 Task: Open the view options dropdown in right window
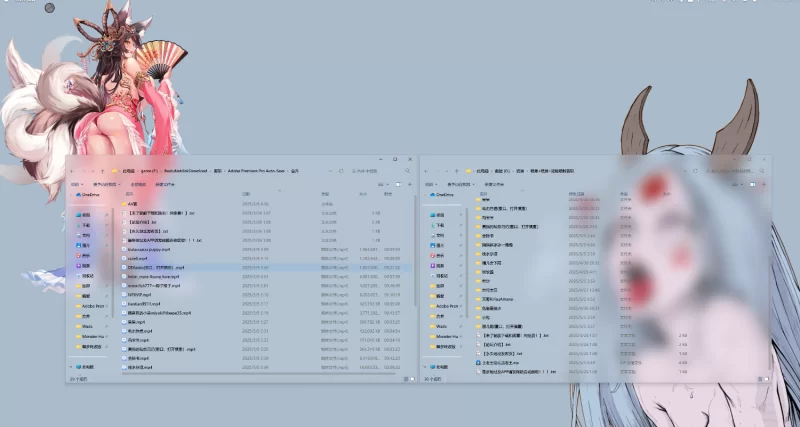(x=738, y=184)
